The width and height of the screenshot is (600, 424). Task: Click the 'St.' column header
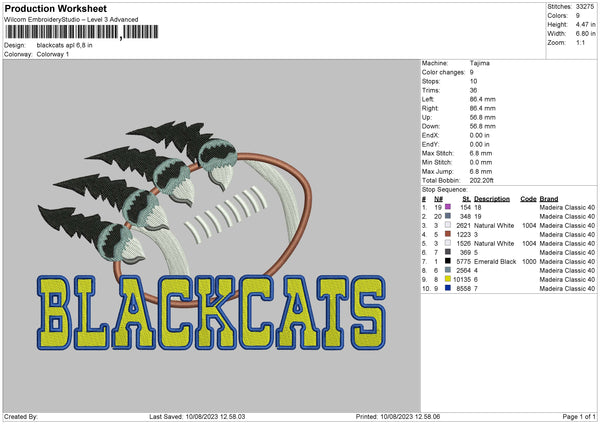pos(466,199)
